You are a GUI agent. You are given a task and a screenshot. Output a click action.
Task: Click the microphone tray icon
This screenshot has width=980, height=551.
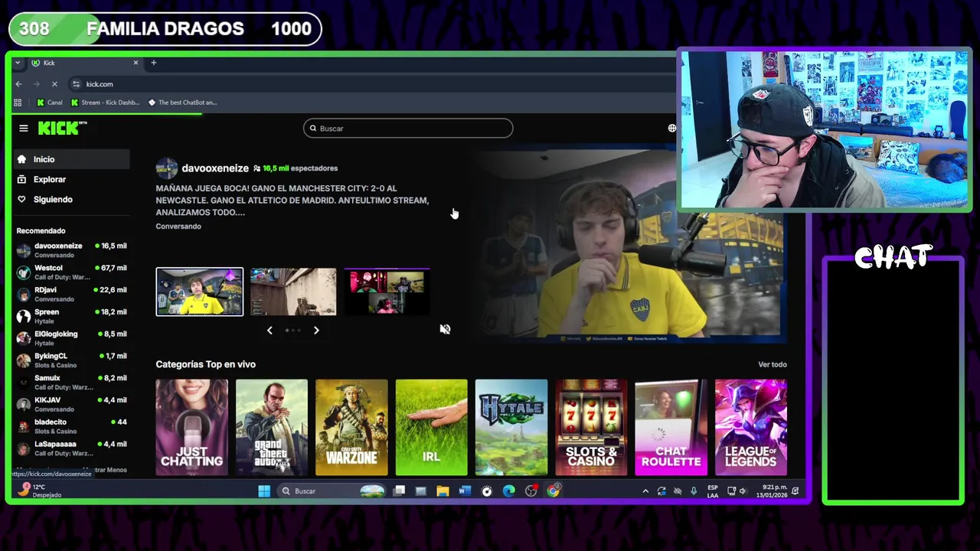point(694,491)
